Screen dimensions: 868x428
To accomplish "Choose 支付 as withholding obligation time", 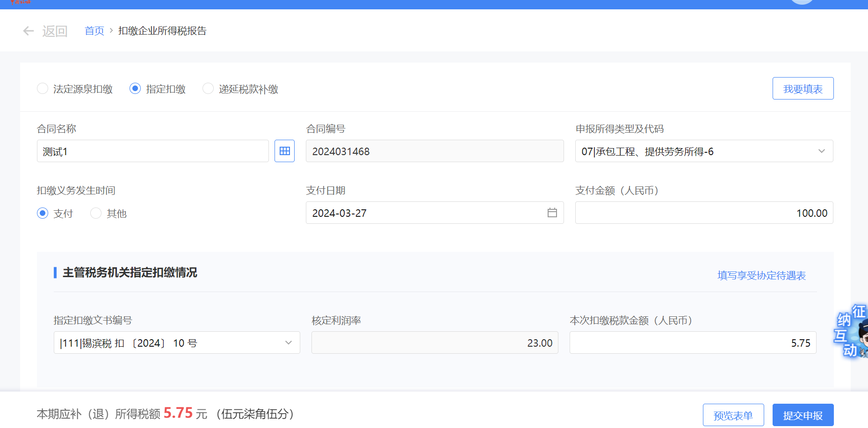I will click(43, 213).
